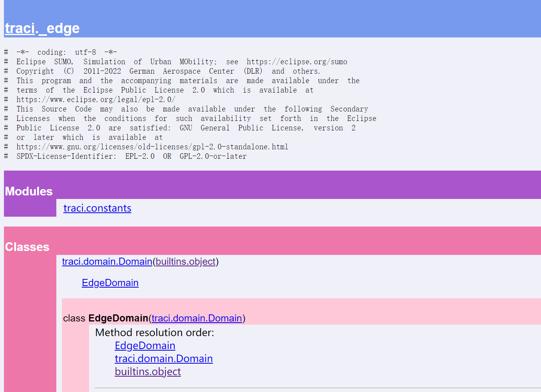Click builtins.object beside traci.domain.Domain
The height and width of the screenshot is (392, 541).
click(x=185, y=261)
